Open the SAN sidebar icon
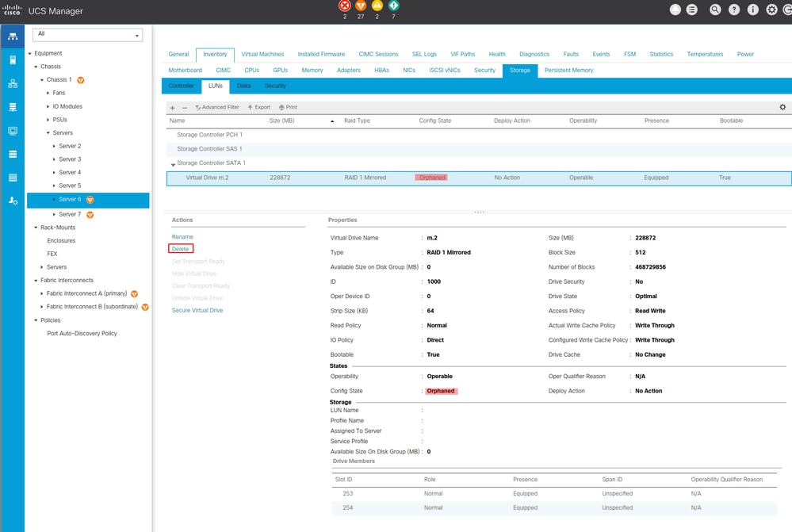The image size is (792, 532). [13, 107]
